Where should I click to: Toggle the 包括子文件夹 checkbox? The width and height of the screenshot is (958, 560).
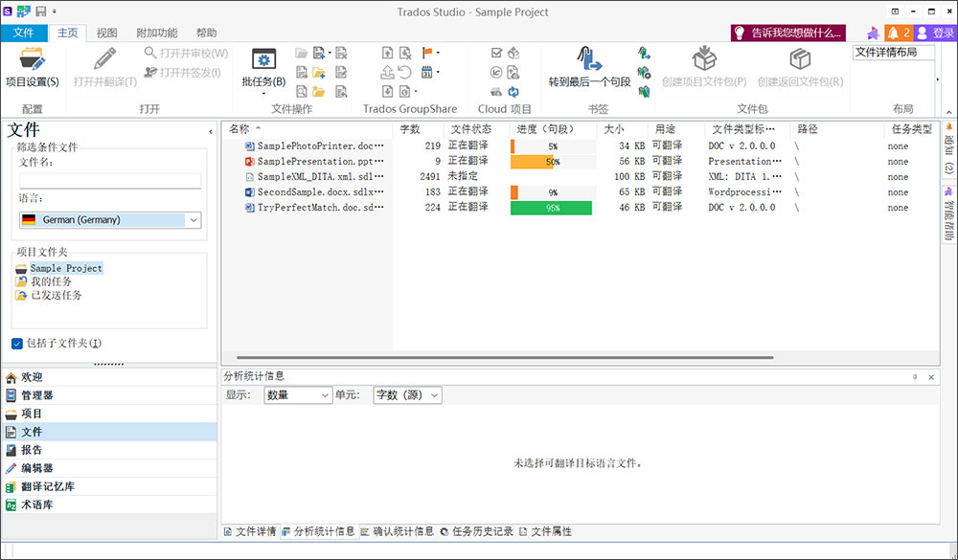coord(17,344)
